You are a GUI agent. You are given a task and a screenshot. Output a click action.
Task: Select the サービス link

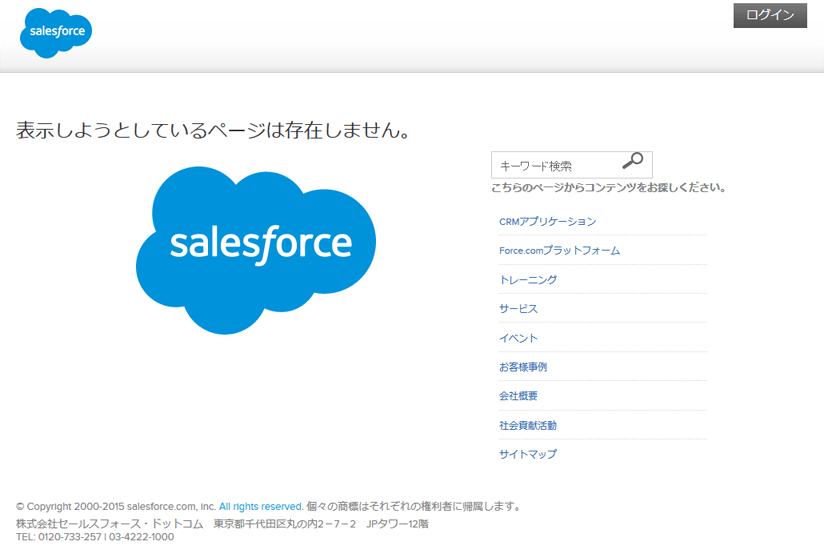(518, 309)
